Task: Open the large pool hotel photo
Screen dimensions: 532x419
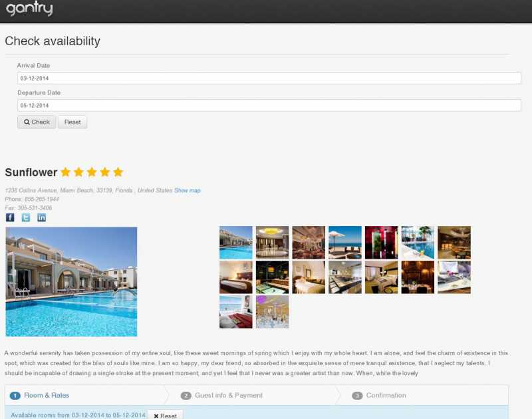Action: pos(71,281)
